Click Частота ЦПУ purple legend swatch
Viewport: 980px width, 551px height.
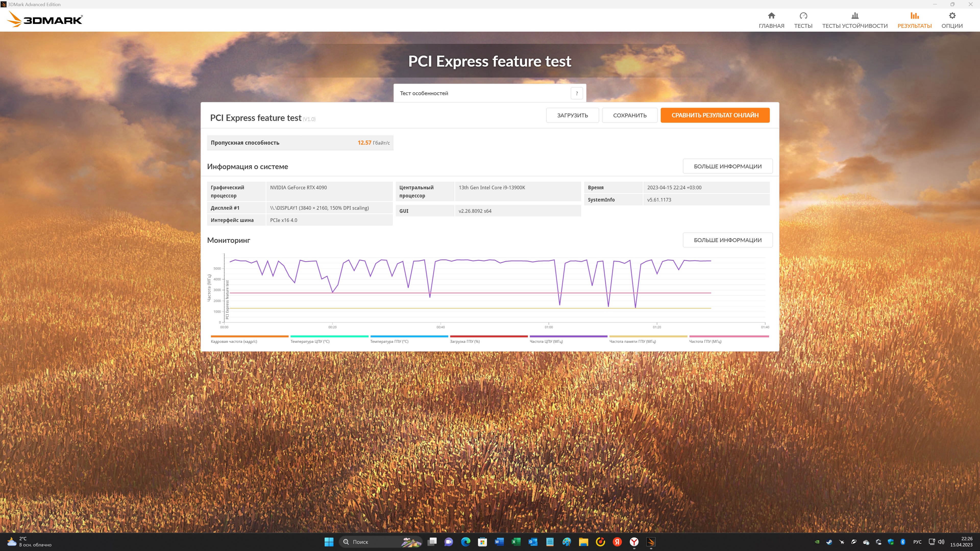click(568, 336)
